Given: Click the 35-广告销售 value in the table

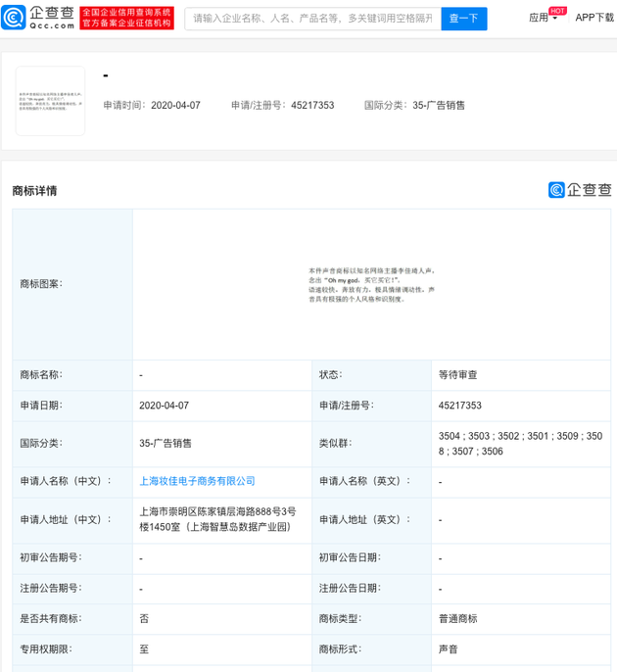Looking at the screenshot, I should pos(166,443).
